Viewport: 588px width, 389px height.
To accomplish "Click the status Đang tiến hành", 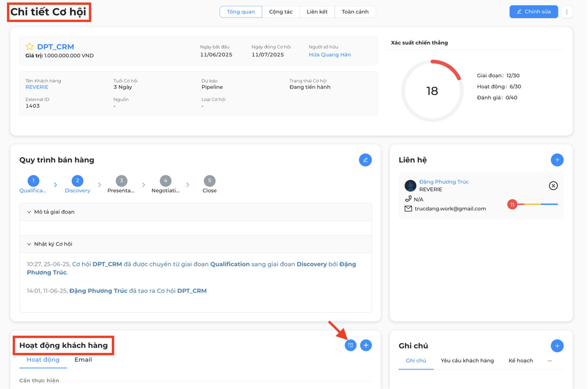I will [x=310, y=87].
